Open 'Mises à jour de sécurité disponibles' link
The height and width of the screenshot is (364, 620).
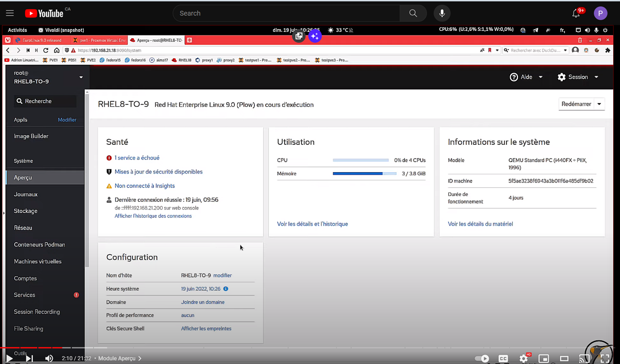(x=159, y=172)
